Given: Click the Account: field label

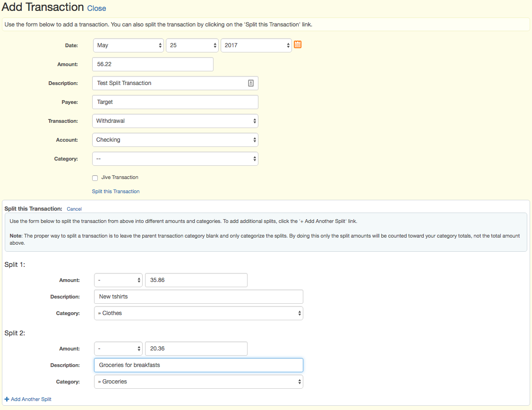Looking at the screenshot, I should click(x=67, y=140).
